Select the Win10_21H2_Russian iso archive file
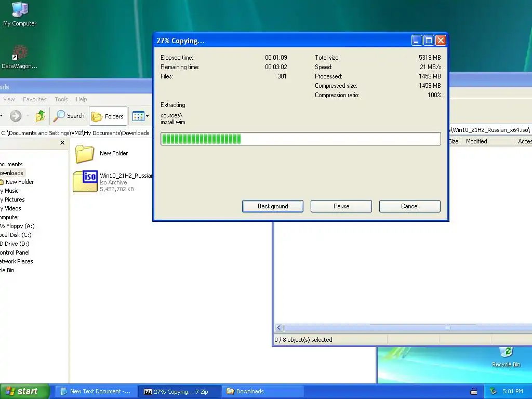Viewport: 532px width, 399px height. [x=113, y=182]
